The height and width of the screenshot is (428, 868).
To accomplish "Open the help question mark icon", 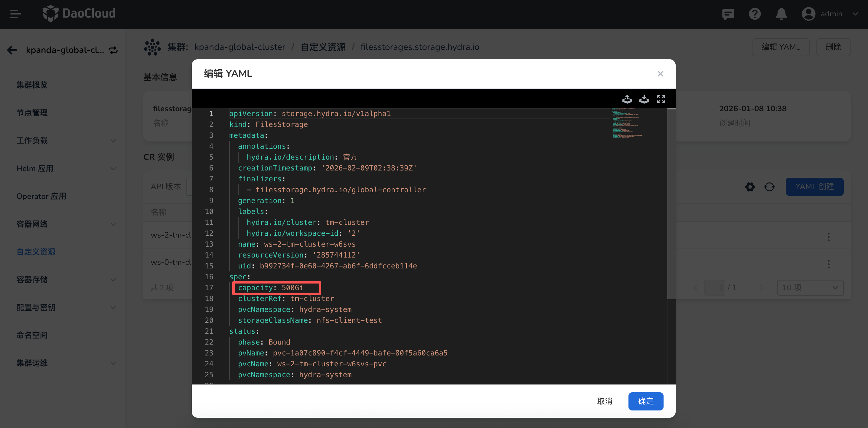I will coord(755,14).
